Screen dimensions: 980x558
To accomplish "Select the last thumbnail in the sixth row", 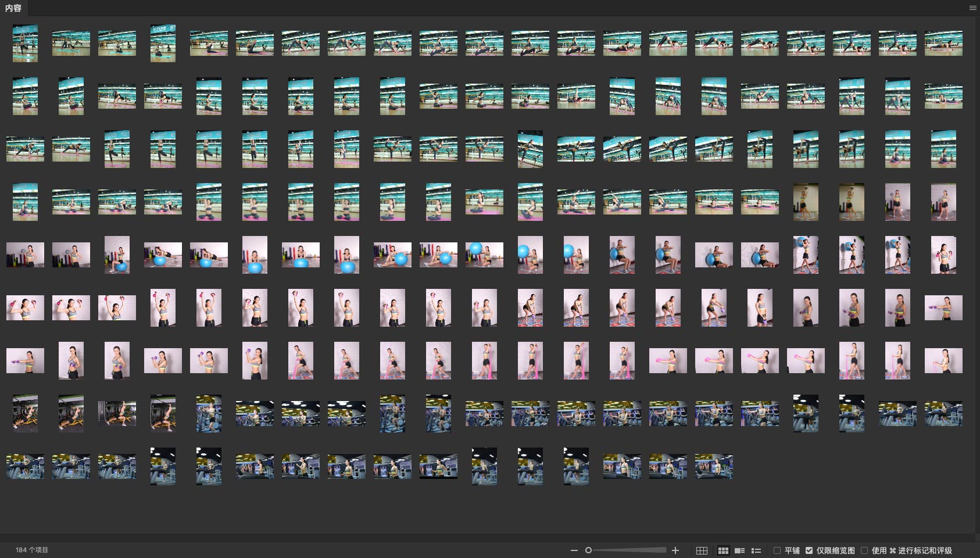I will click(x=943, y=307).
